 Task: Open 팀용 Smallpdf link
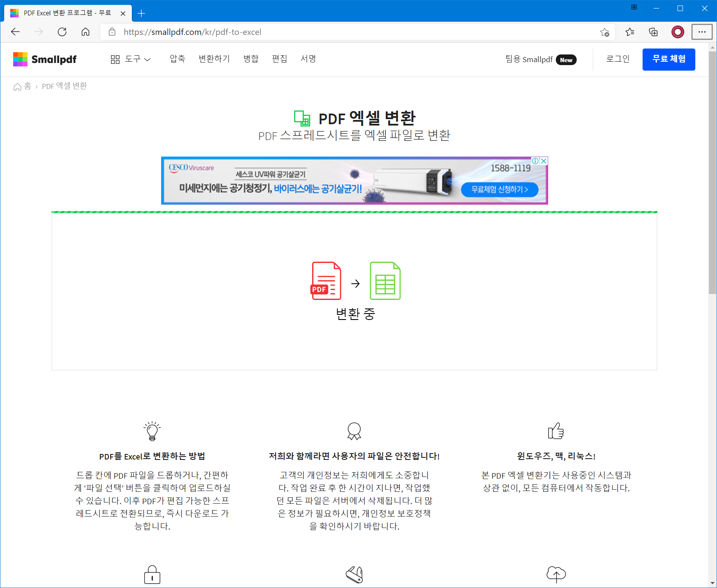coord(529,59)
